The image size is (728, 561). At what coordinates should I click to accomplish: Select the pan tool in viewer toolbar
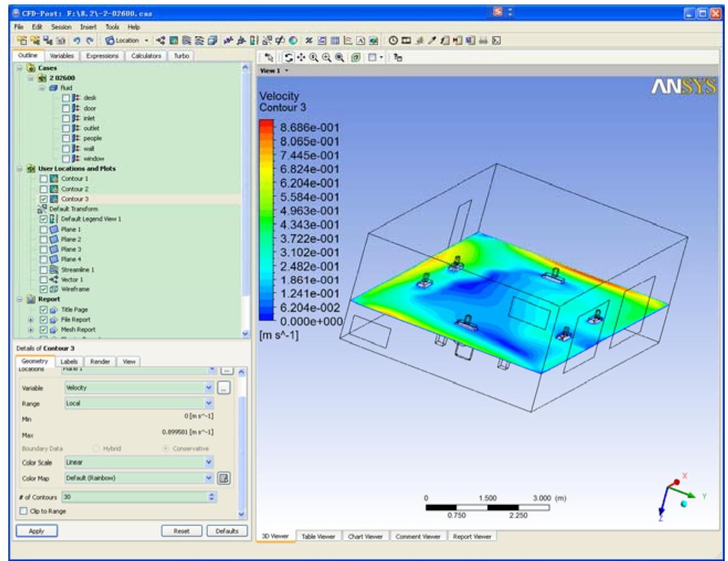click(301, 57)
